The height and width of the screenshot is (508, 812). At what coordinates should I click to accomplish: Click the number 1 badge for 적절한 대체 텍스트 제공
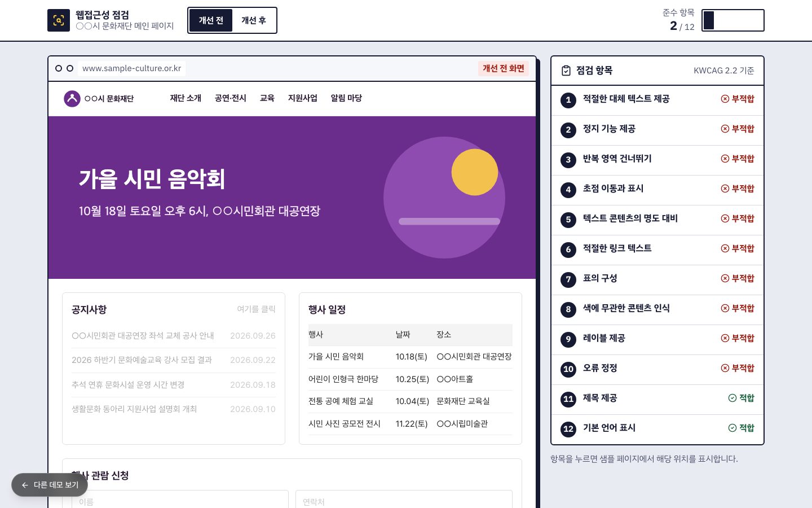point(568,100)
